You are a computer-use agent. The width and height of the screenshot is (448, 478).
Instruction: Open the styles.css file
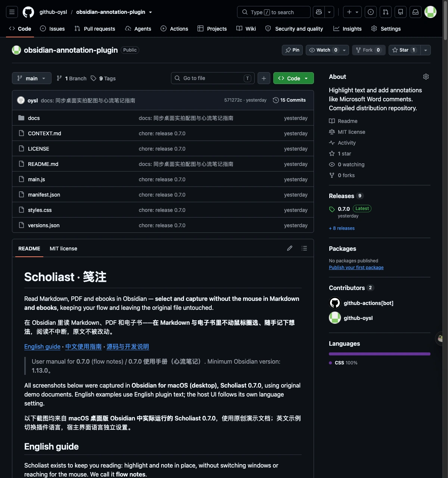click(x=40, y=210)
